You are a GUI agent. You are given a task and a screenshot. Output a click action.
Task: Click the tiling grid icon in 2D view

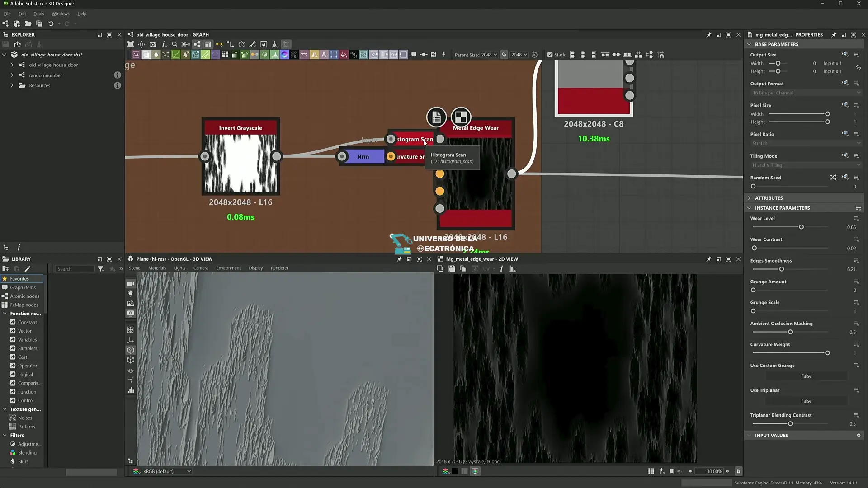pyautogui.click(x=651, y=471)
